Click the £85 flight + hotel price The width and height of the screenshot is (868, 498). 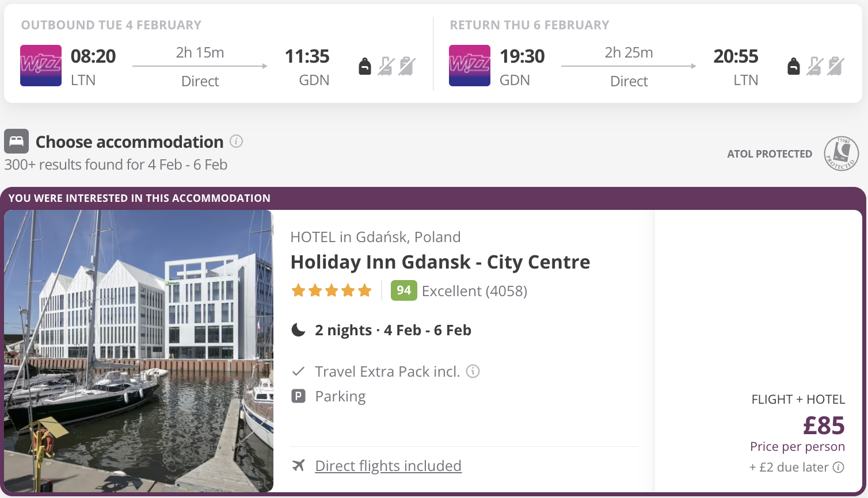(x=823, y=426)
